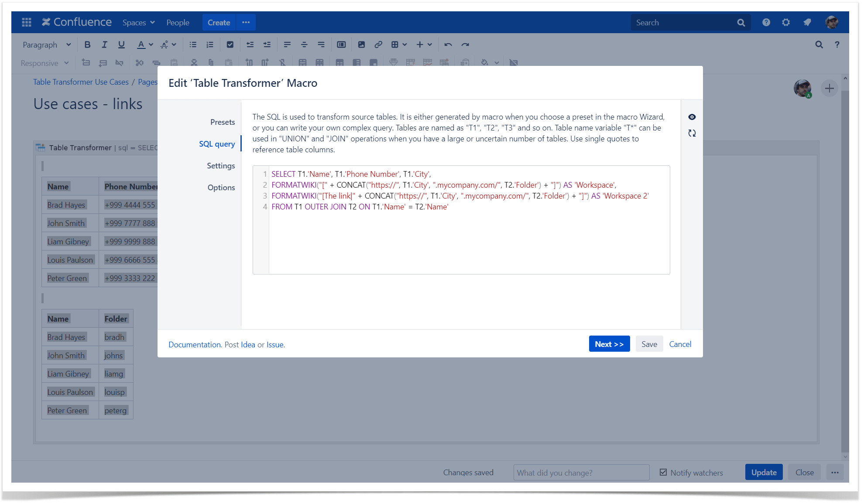
Task: Toggle underline formatting
Action: (x=121, y=45)
